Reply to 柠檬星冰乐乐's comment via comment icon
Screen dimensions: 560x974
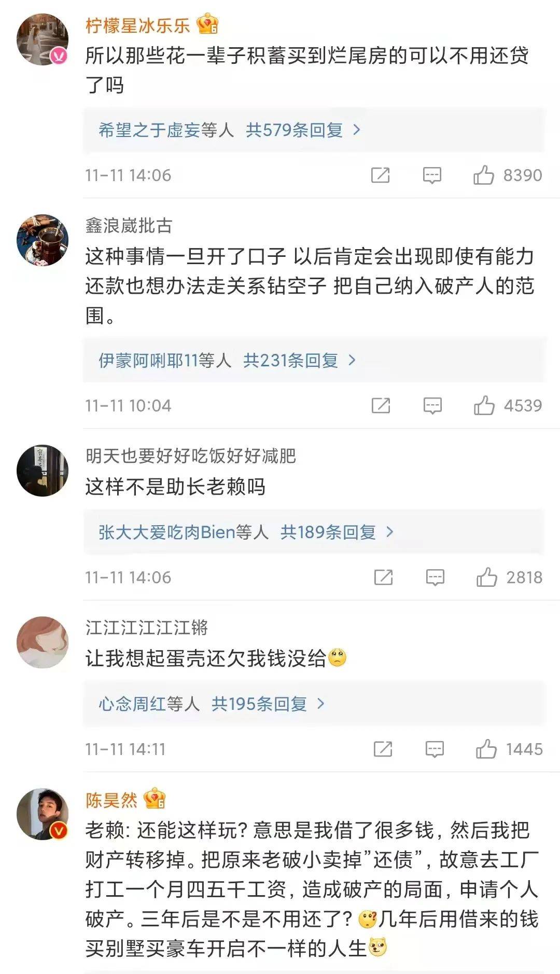point(432,175)
